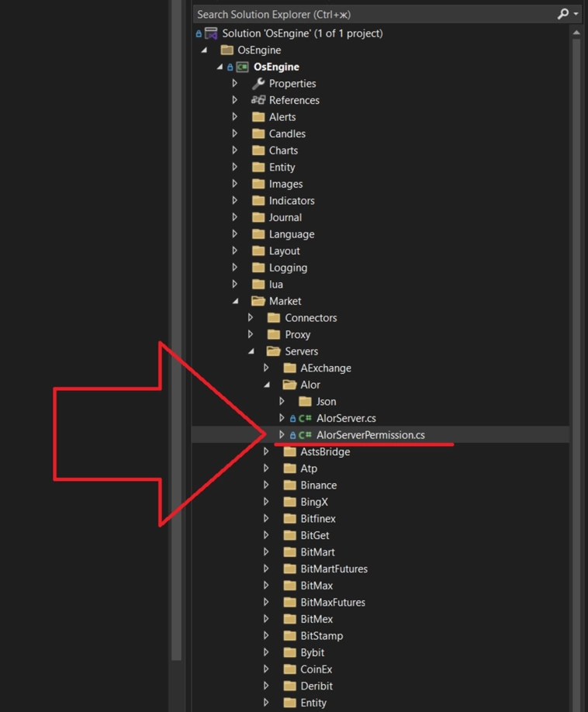Screen dimensions: 588x712
Task: Open the search options dropdown arrow
Action: click(x=576, y=14)
